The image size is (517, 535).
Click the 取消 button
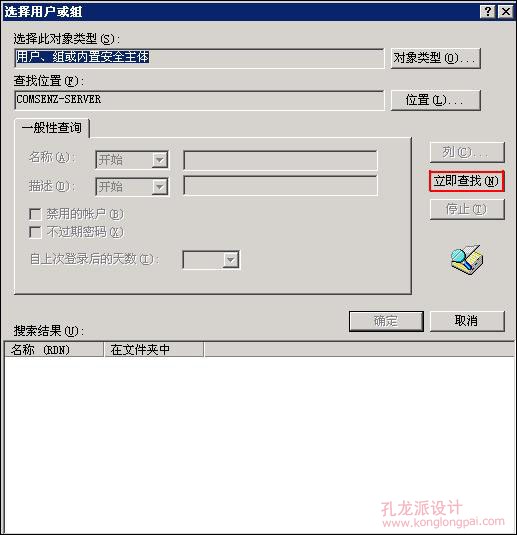coord(467,321)
